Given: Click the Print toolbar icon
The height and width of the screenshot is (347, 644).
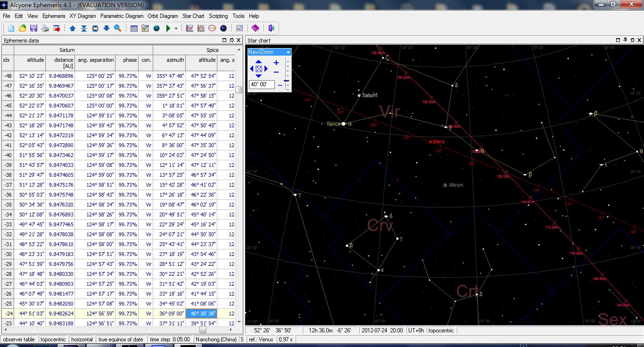Looking at the screenshot, I should pyautogui.click(x=45, y=28).
